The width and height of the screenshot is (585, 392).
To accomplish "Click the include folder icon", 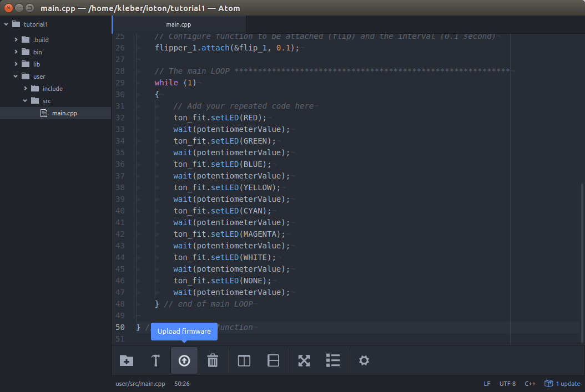I will pos(35,88).
